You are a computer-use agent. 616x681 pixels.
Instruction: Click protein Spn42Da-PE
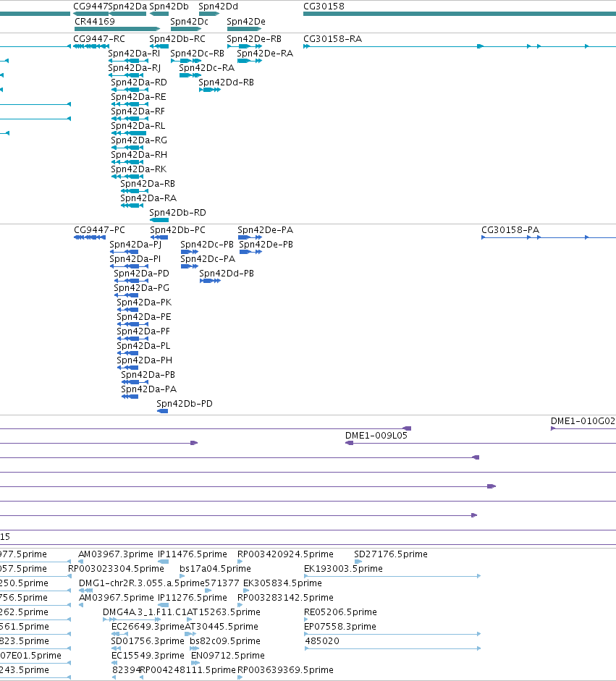pyautogui.click(x=144, y=316)
